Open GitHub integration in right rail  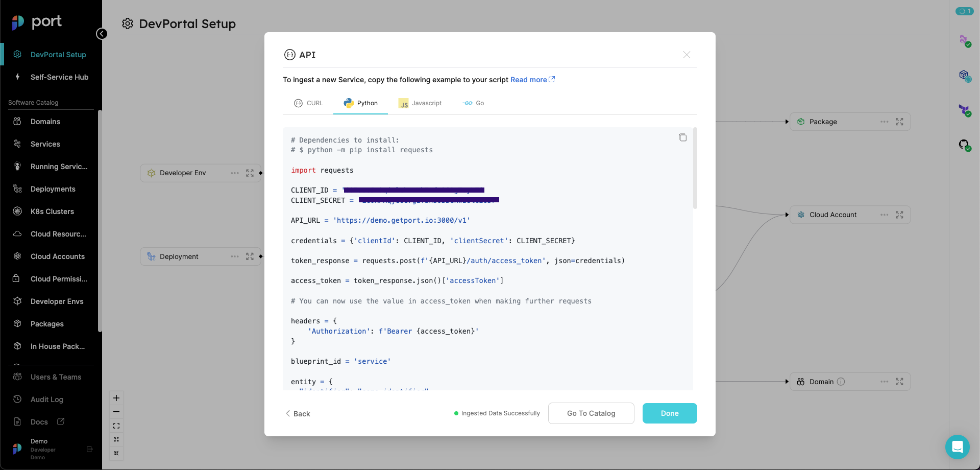pos(964,145)
